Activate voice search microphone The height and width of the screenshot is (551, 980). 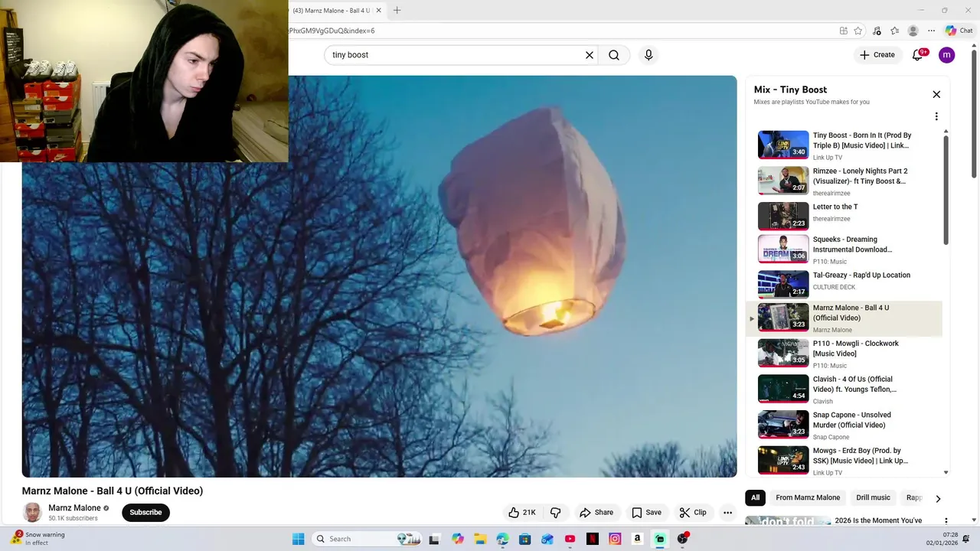(x=648, y=55)
